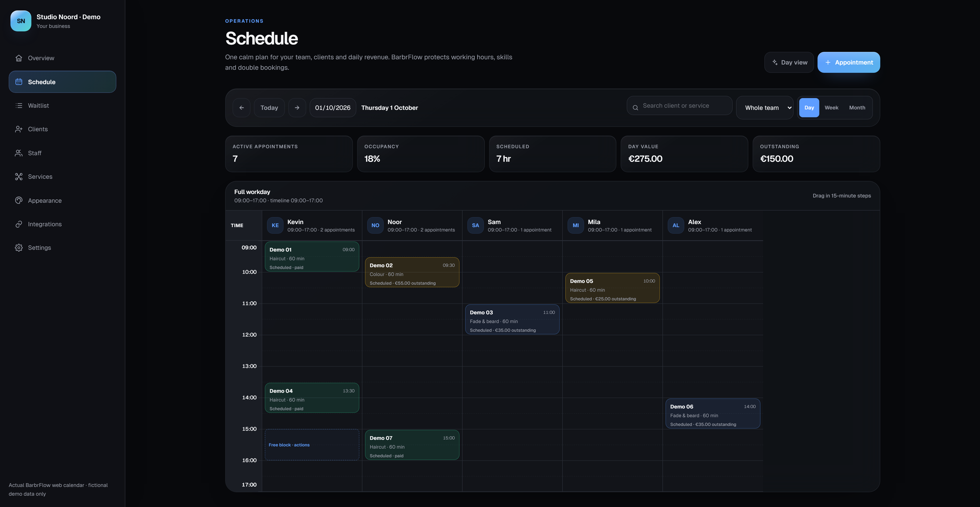Viewport: 980px width, 507px height.
Task: Click Alex's AL avatar badge
Action: 676,225
